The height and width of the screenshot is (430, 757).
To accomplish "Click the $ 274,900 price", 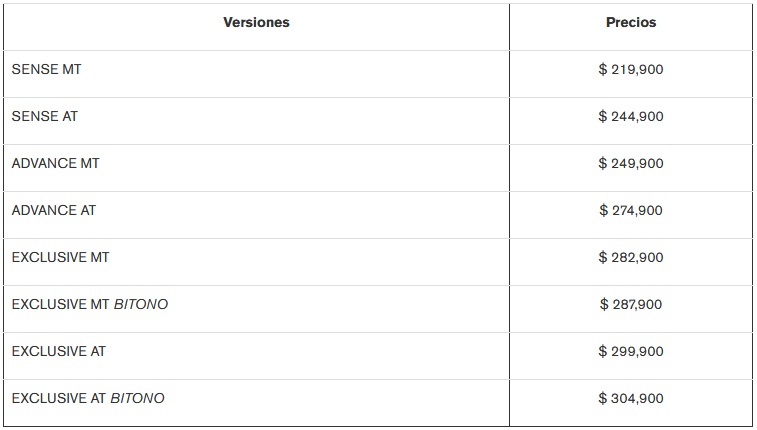I will point(631,211).
